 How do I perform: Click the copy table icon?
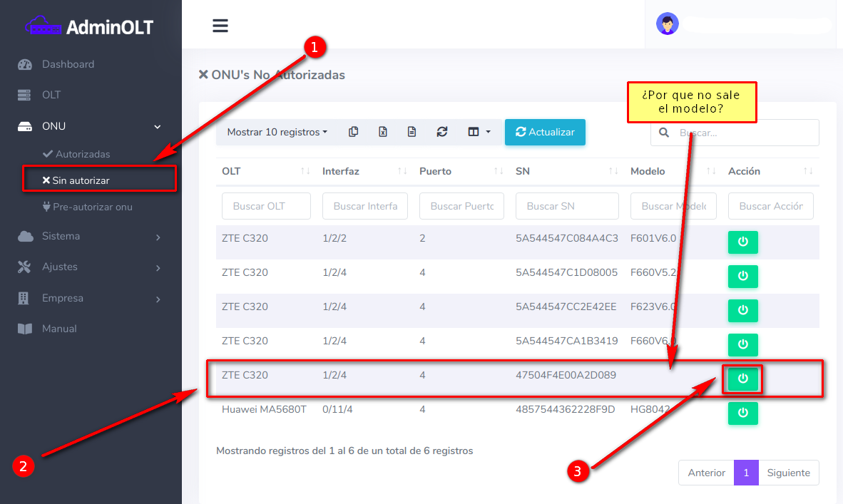click(353, 132)
